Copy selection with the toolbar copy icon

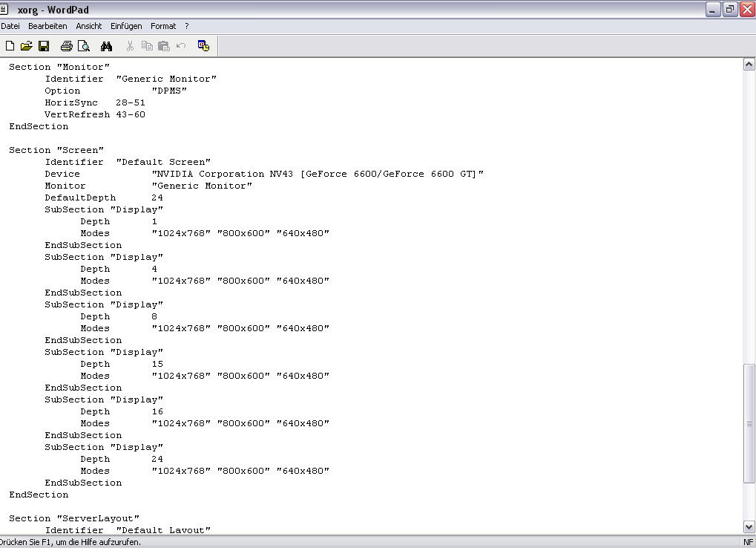coord(147,46)
